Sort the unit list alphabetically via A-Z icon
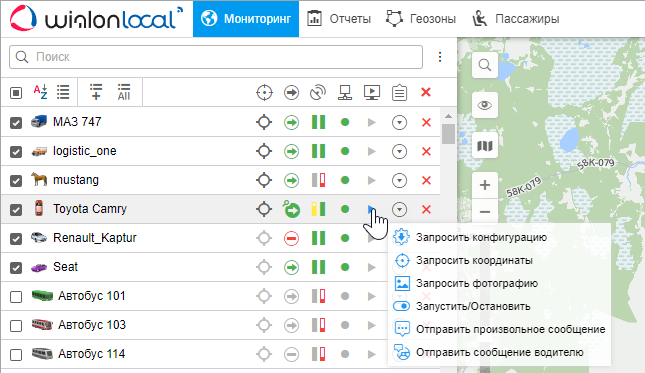Image resolution: width=645 pixels, height=373 pixels. pyautogui.click(x=40, y=92)
